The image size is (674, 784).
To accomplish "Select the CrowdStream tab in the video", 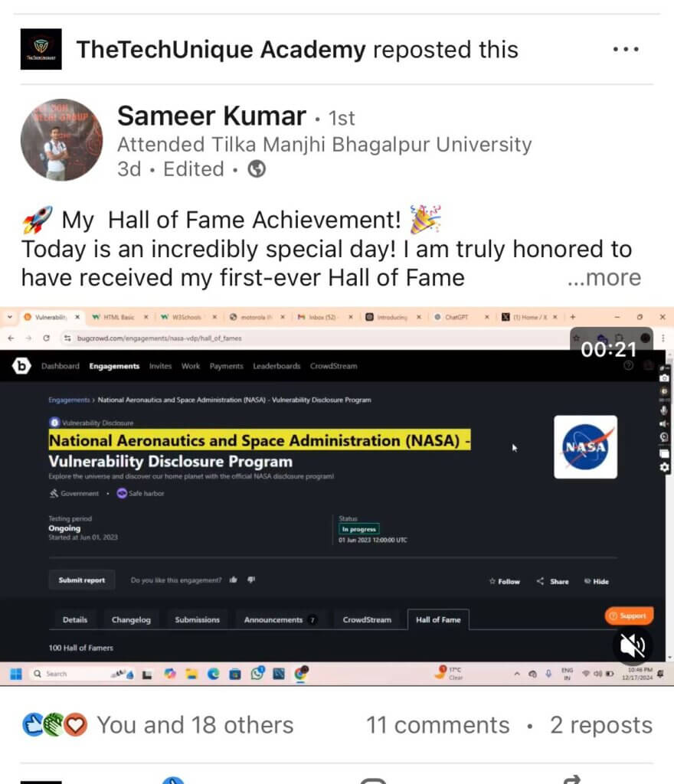I will tap(367, 619).
